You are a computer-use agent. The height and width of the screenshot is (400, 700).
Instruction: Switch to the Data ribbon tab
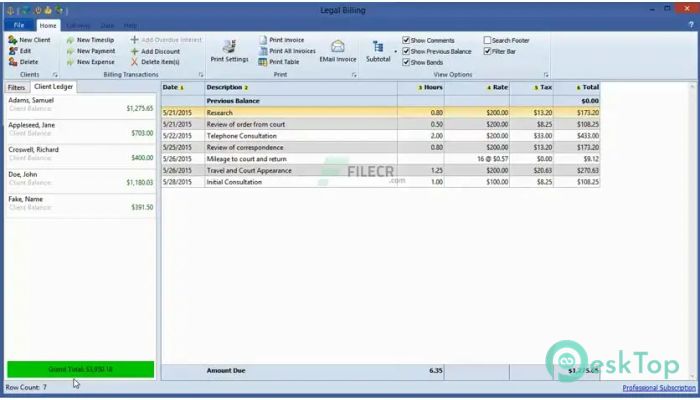107,25
